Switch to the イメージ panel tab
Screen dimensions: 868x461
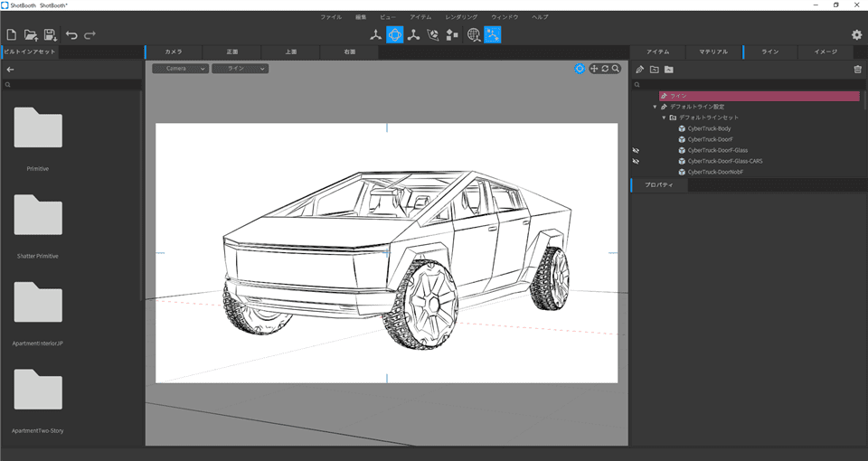[826, 52]
